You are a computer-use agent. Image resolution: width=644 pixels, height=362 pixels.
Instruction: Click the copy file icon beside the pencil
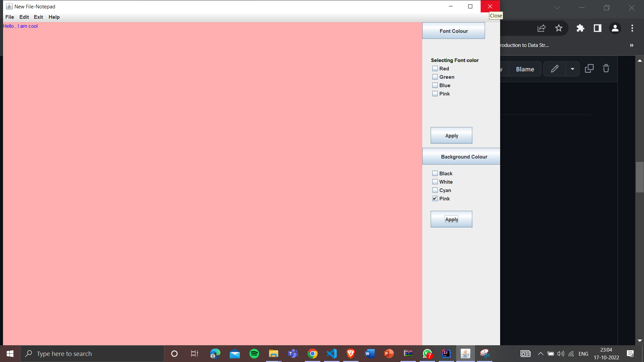[589, 68]
